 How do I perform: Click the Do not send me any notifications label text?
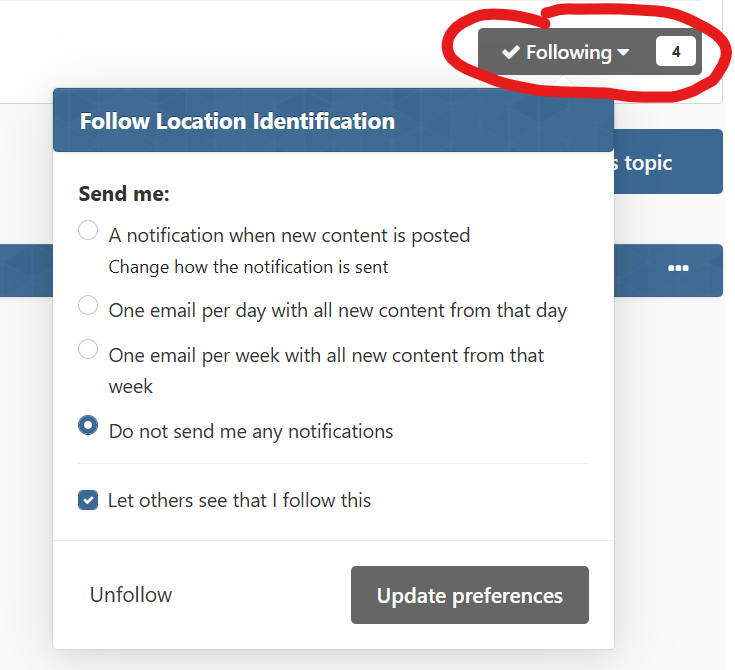[251, 432]
